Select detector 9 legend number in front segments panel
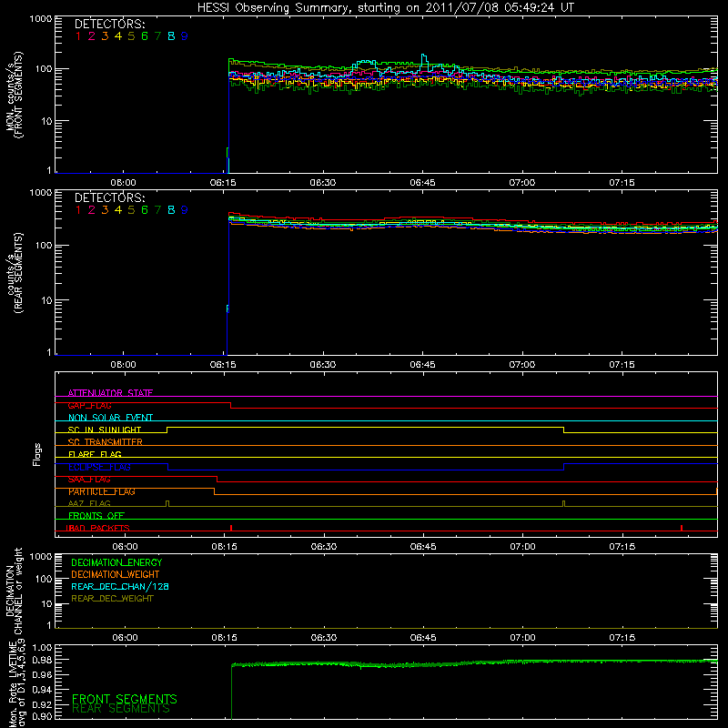 pyautogui.click(x=185, y=36)
